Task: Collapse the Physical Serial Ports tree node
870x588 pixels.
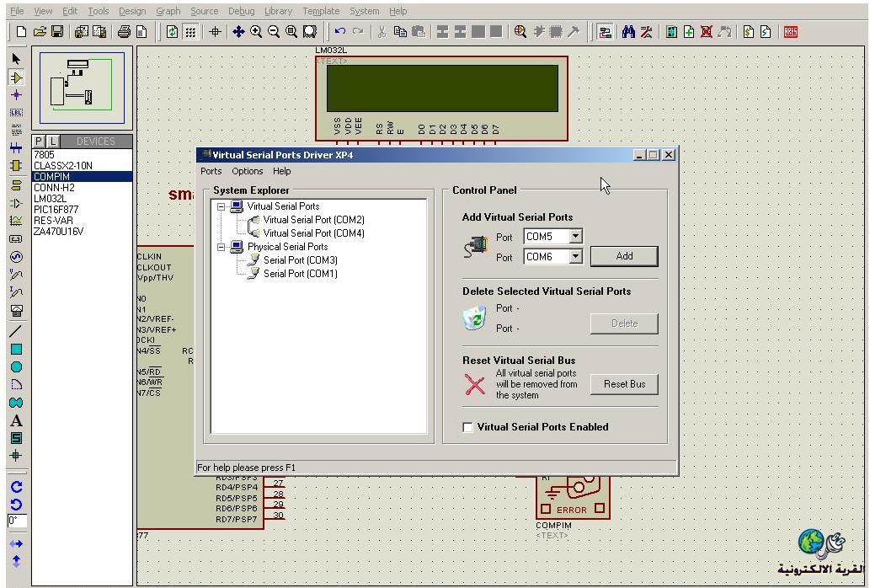Action: coord(221,247)
